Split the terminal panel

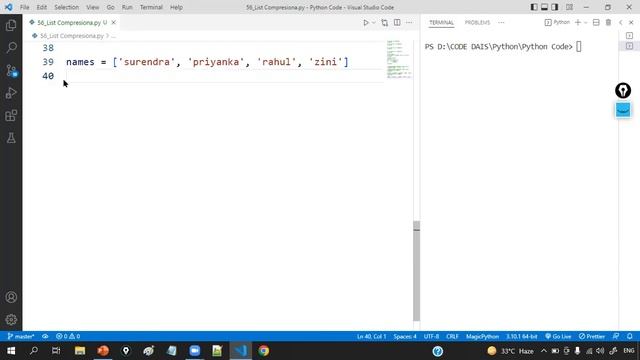596,23
